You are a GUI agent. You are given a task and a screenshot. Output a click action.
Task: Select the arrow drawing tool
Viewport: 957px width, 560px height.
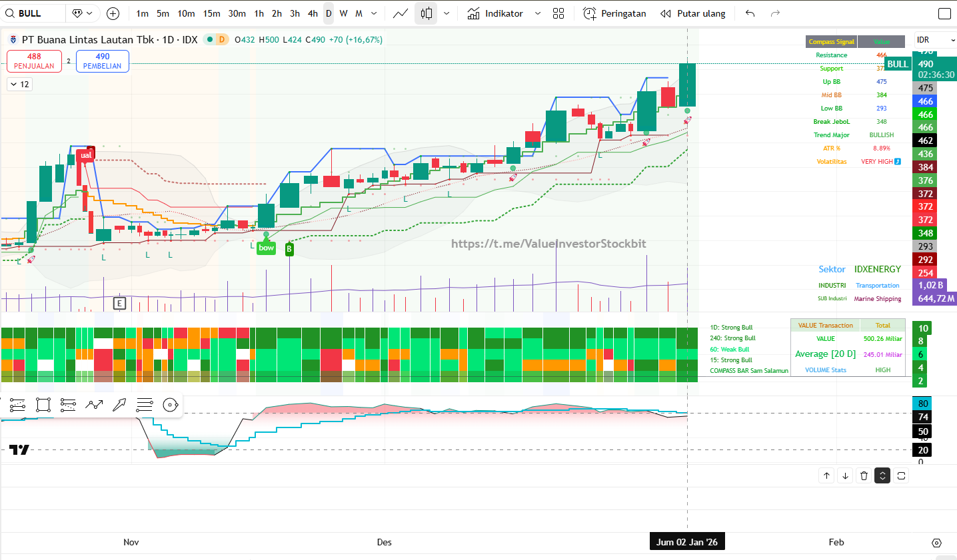pos(119,405)
